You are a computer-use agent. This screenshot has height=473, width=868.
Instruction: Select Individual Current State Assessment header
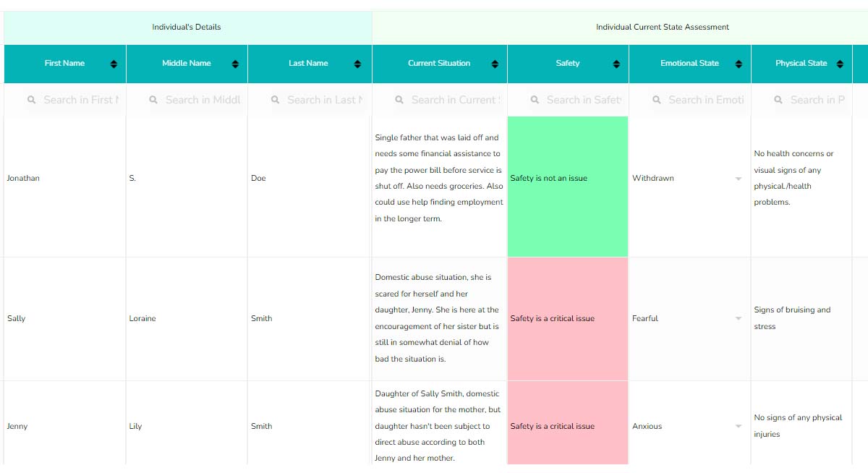tap(662, 27)
